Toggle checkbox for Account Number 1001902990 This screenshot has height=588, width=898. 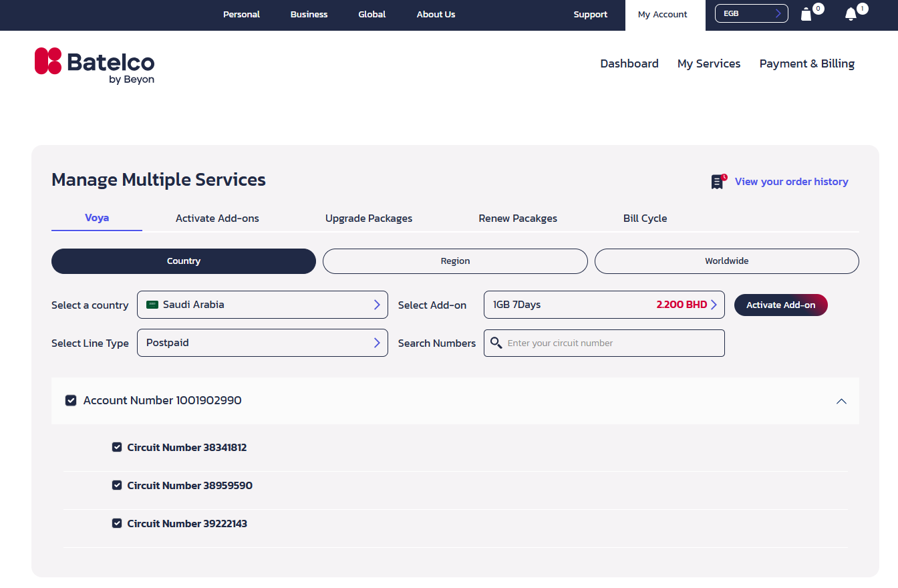(x=70, y=400)
